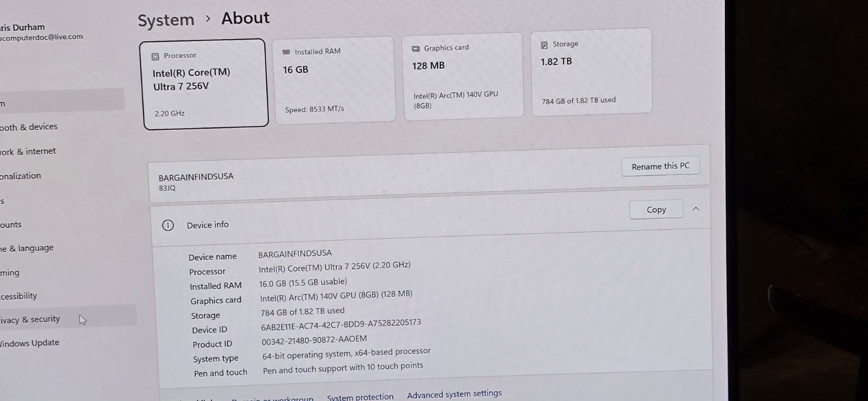Click the 83JQ model text
The height and width of the screenshot is (401, 868).
point(167,188)
